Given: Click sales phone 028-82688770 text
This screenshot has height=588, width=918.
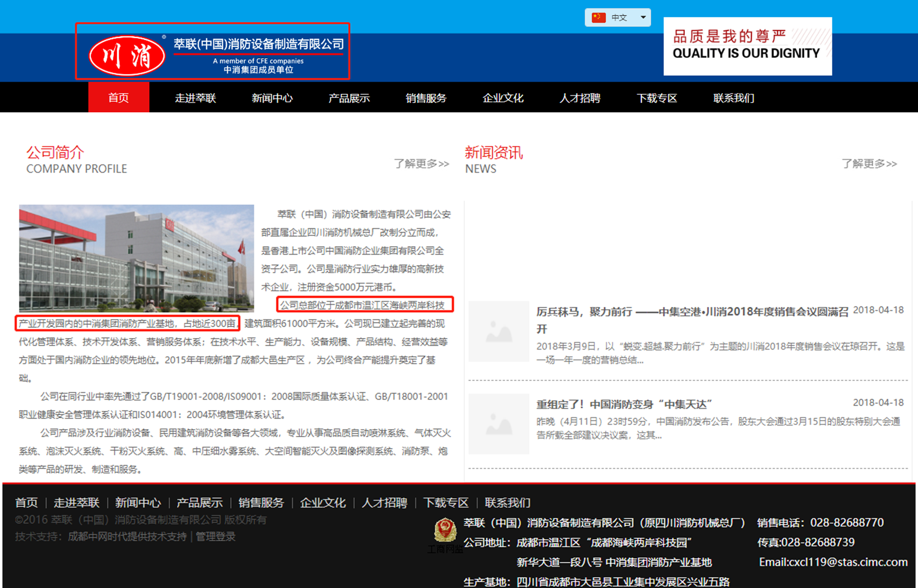Looking at the screenshot, I should tap(847, 523).
